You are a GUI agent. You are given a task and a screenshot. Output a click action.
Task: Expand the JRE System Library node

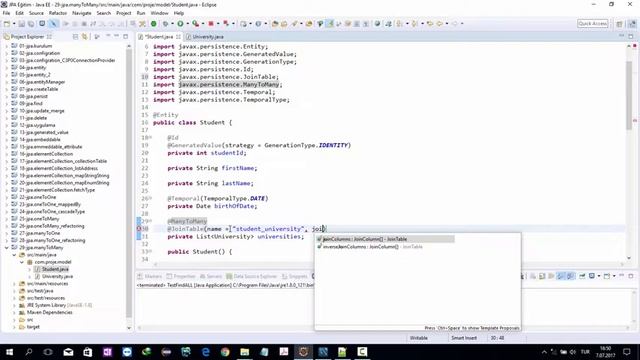point(14,305)
